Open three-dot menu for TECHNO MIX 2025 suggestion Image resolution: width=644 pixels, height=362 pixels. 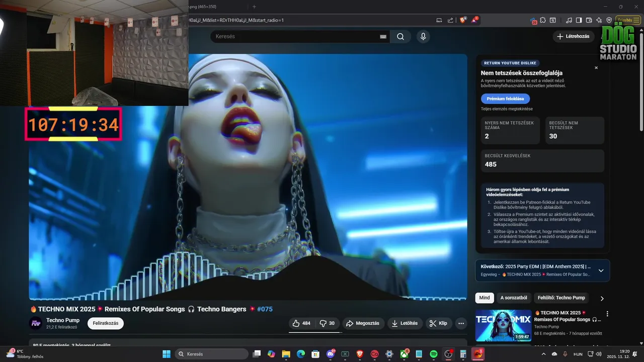point(607,314)
